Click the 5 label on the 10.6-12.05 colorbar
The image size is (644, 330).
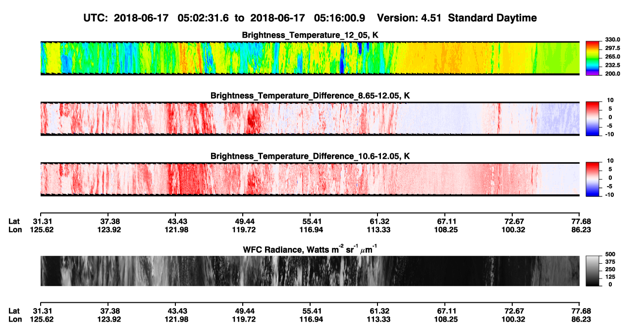pyautogui.click(x=610, y=169)
